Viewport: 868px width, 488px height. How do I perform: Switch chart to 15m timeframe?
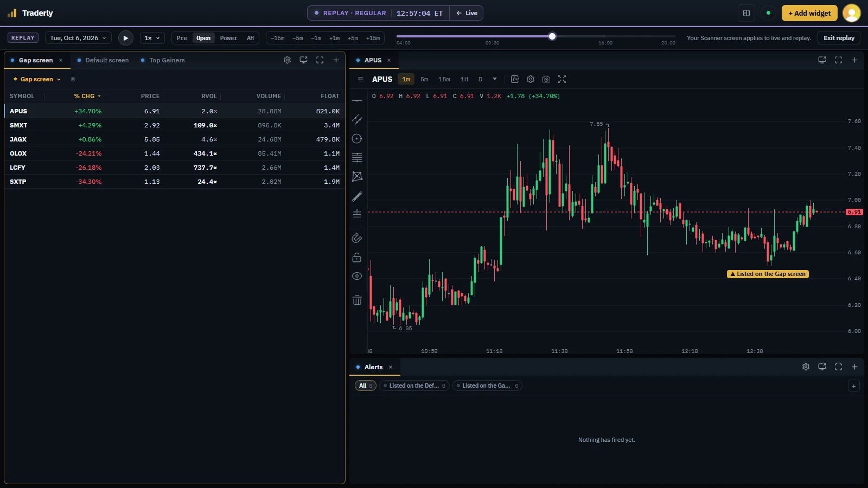pyautogui.click(x=444, y=79)
